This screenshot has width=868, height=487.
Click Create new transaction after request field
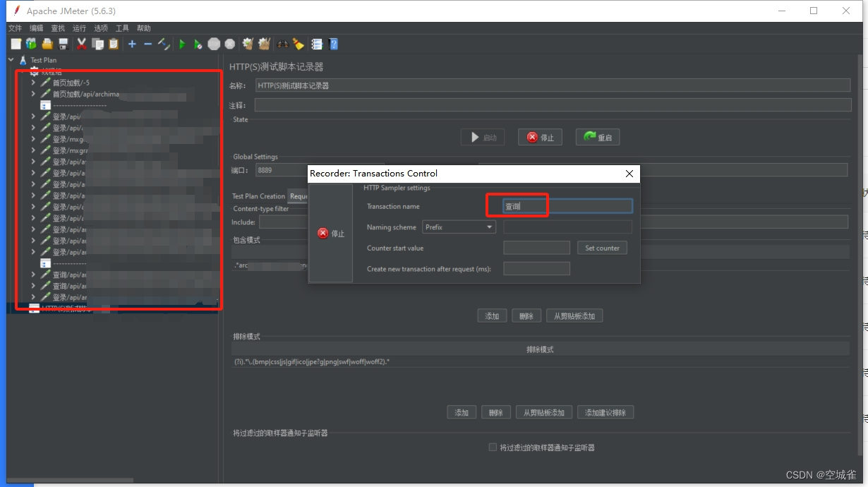click(536, 269)
